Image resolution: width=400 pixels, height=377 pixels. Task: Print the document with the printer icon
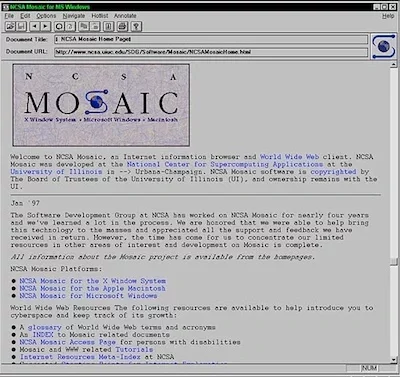122,26
